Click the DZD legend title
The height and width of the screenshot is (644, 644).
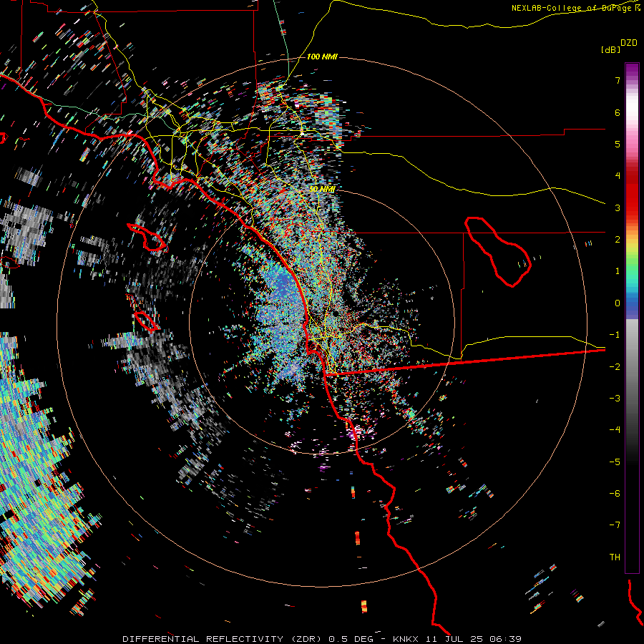[x=629, y=43]
